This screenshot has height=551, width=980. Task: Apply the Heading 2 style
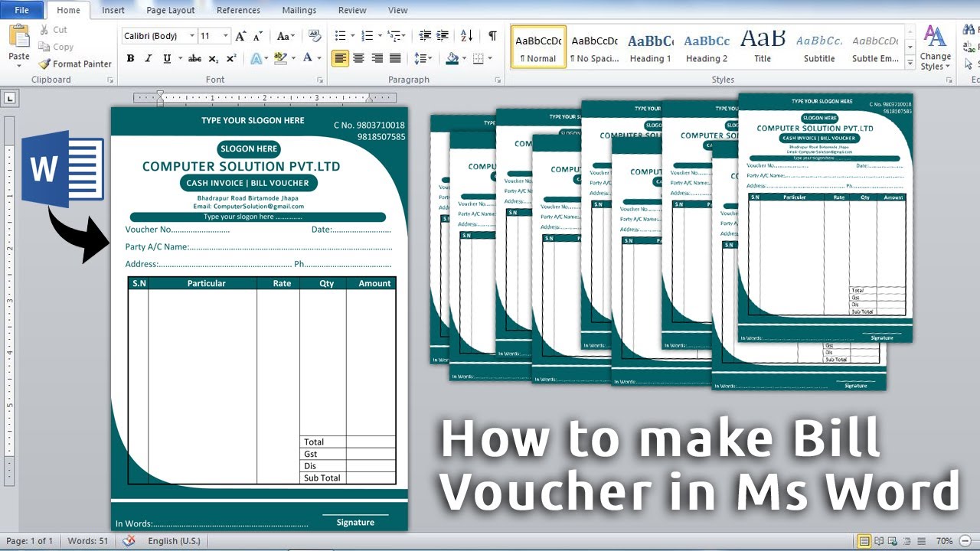[x=707, y=47]
